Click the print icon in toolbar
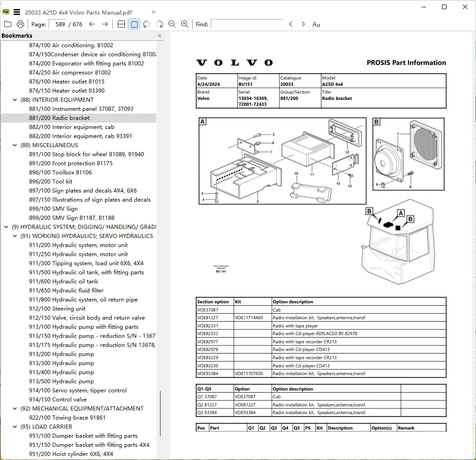This screenshot has width=476, height=460. click(20, 24)
